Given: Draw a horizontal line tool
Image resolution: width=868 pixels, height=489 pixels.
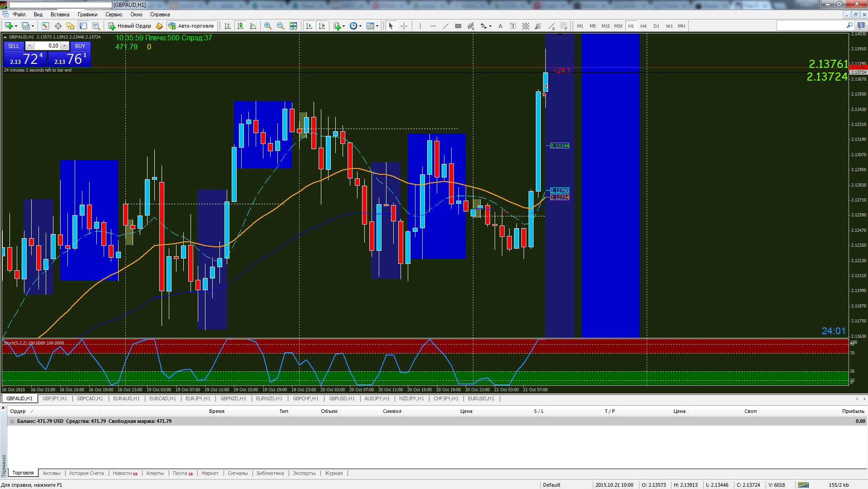Looking at the screenshot, I should (x=433, y=26).
